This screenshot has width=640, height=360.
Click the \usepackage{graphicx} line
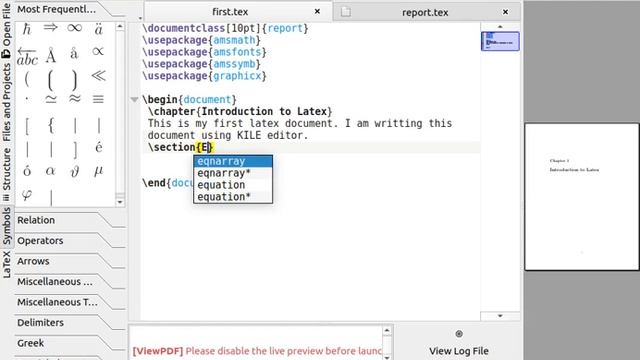[x=204, y=76]
